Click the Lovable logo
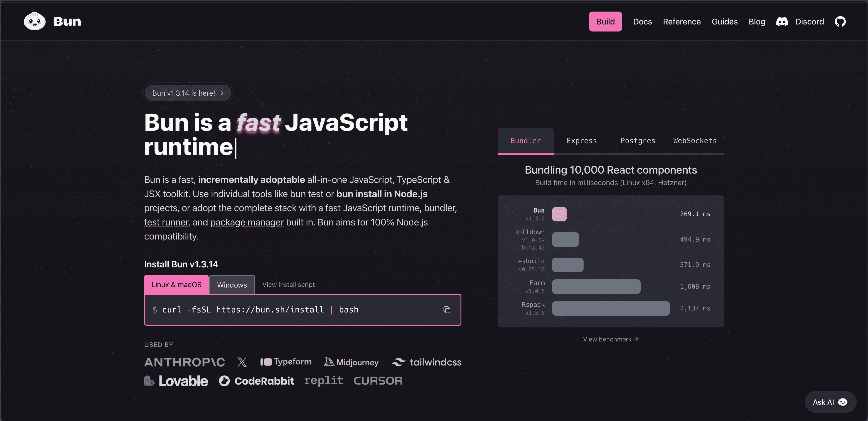This screenshot has height=421, width=868. pos(176,381)
